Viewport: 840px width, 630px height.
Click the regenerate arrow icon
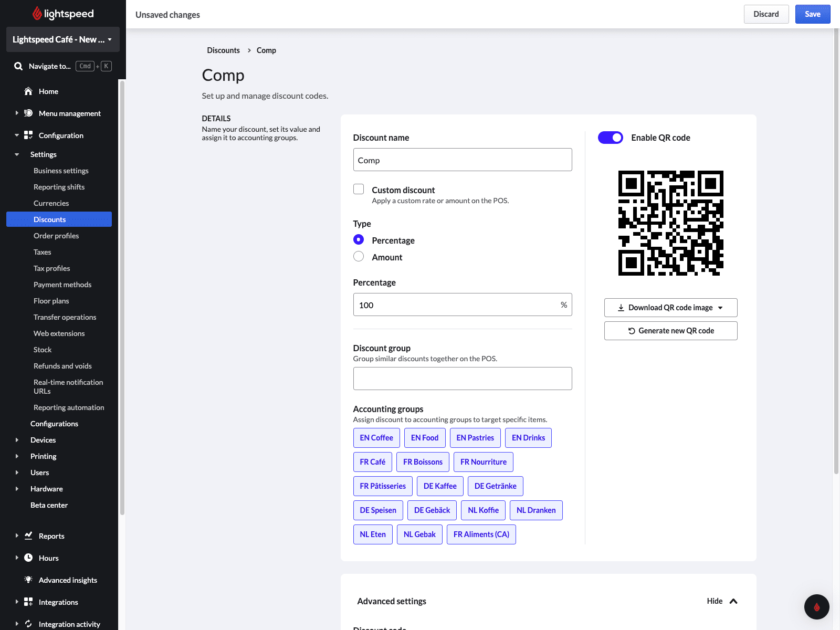632,331
